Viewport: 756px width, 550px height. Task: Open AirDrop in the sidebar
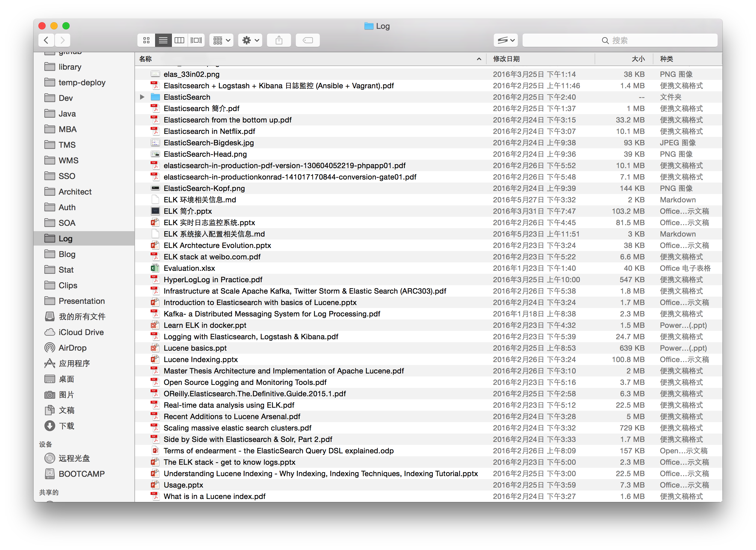click(72, 348)
